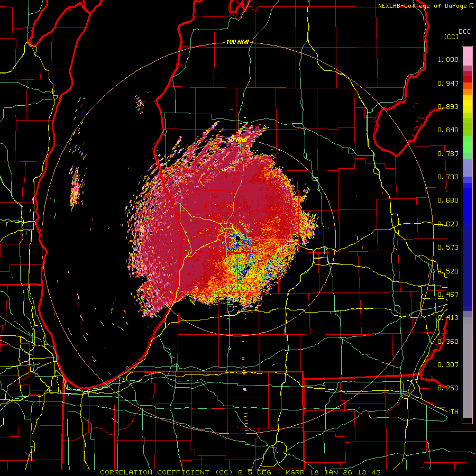The image size is (476, 476).
Task: Click the 50 NMI range ring label
Action: tap(237, 140)
